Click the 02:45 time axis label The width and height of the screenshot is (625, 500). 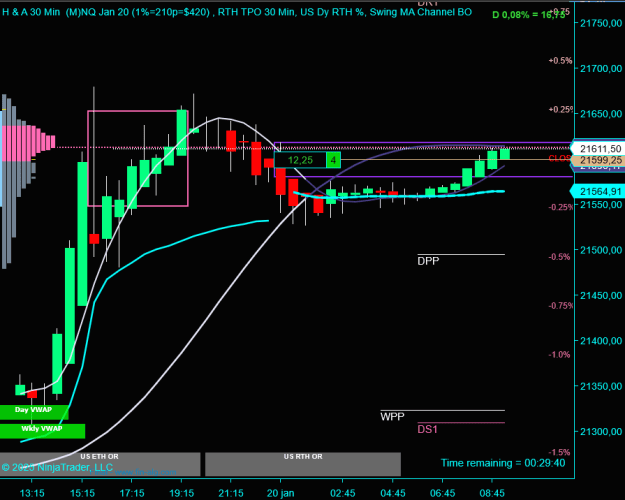pos(343,494)
